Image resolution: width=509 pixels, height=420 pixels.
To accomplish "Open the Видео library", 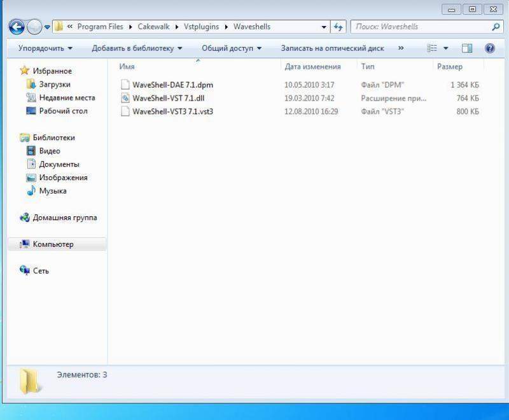I will (50, 151).
